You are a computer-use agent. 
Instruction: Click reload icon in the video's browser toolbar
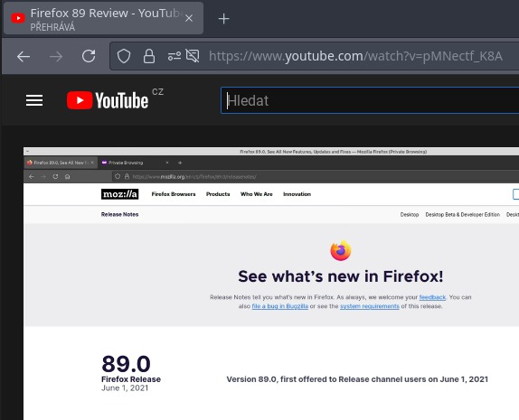(x=55, y=177)
